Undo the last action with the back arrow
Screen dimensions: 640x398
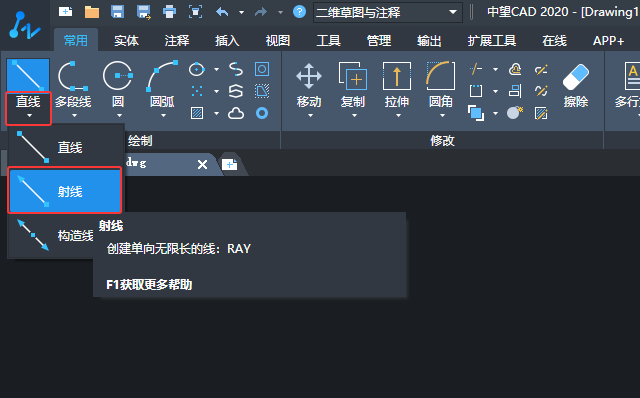[222, 12]
